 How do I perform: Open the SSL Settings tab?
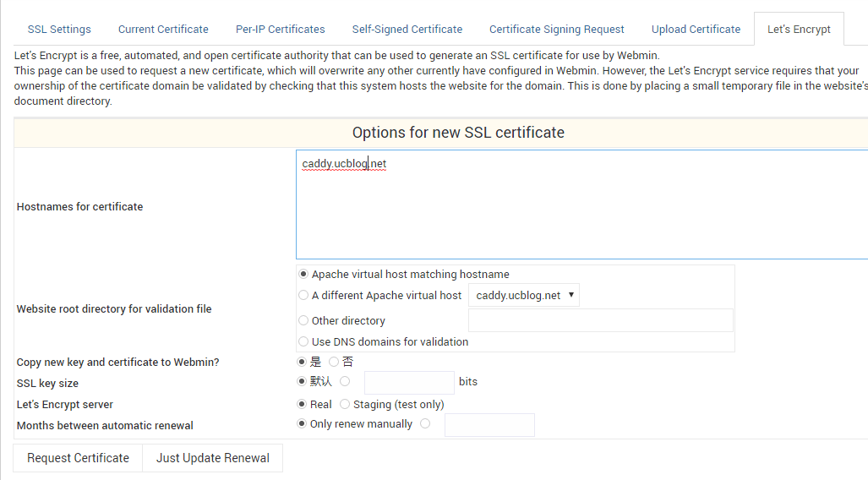[59, 30]
